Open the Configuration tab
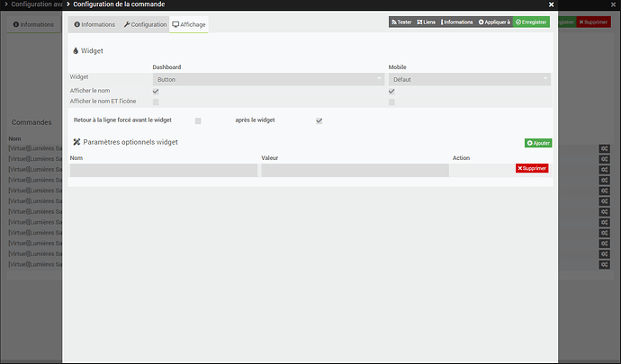Viewport: 621px width, 364px height. pyautogui.click(x=145, y=24)
